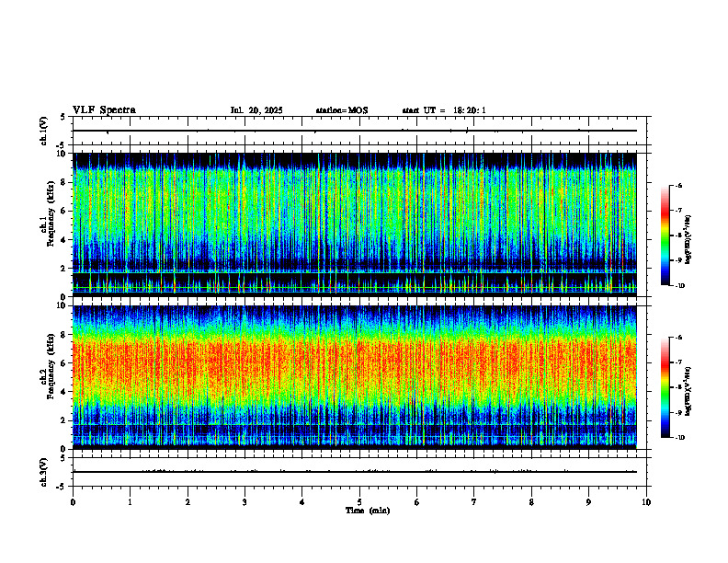Screen dimensions: 728x563
Task: Click the 'station=MOS' label
Action: pyautogui.click(x=342, y=110)
